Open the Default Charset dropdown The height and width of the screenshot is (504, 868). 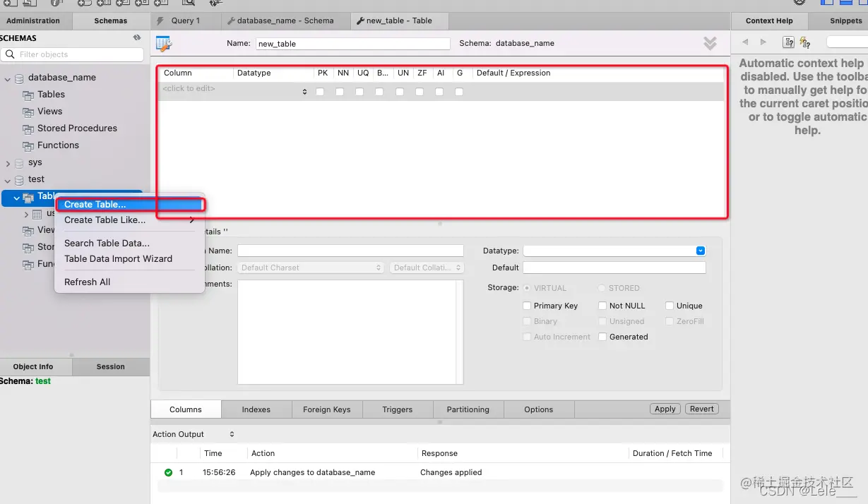point(310,268)
